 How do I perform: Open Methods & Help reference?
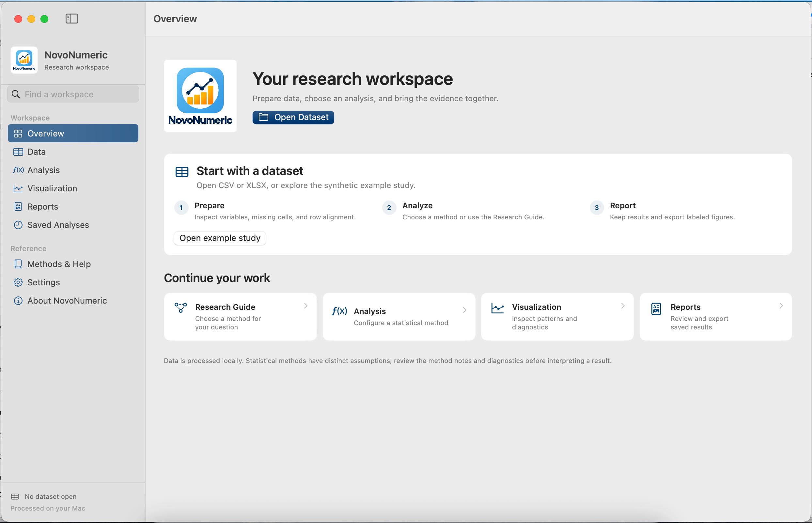(73, 264)
